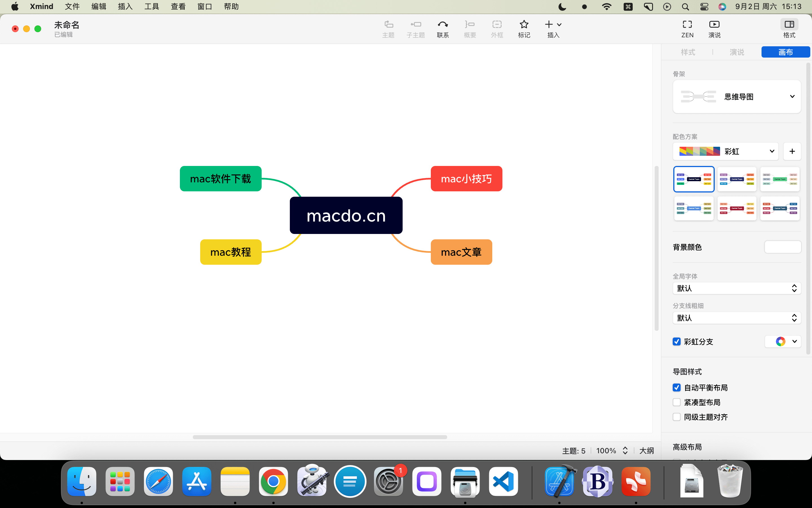812x508 pixels.
Task: Open Finder from the Dock
Action: 81,481
